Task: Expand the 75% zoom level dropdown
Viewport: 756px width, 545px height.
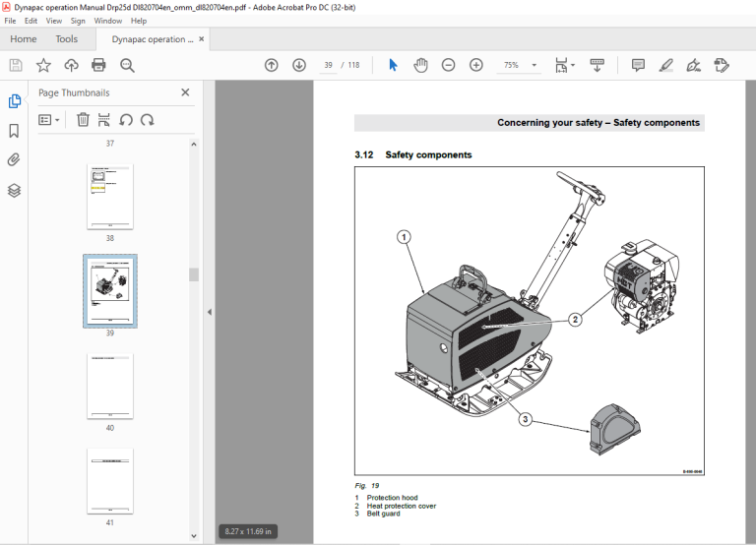Action: pos(535,65)
